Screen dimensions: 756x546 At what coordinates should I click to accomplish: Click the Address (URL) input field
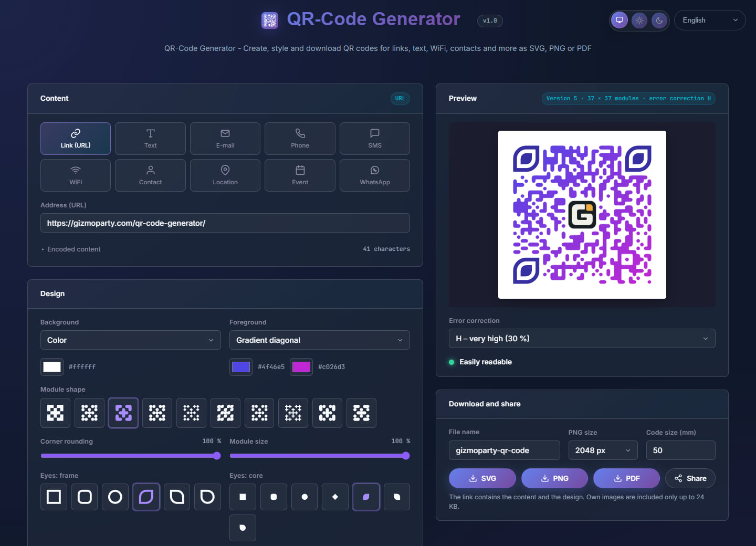click(225, 223)
